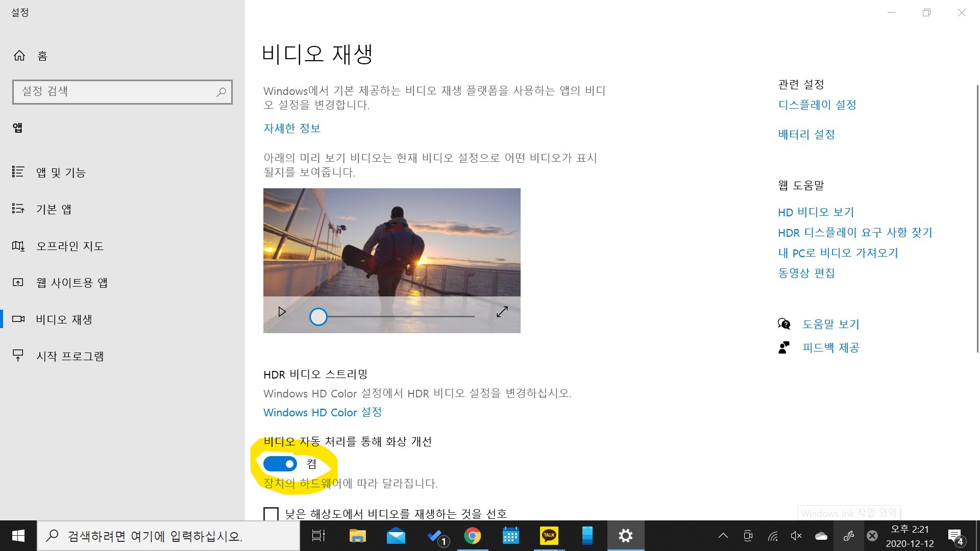The image size is (980, 551).
Task: Open Chrome from the taskbar
Action: [472, 536]
